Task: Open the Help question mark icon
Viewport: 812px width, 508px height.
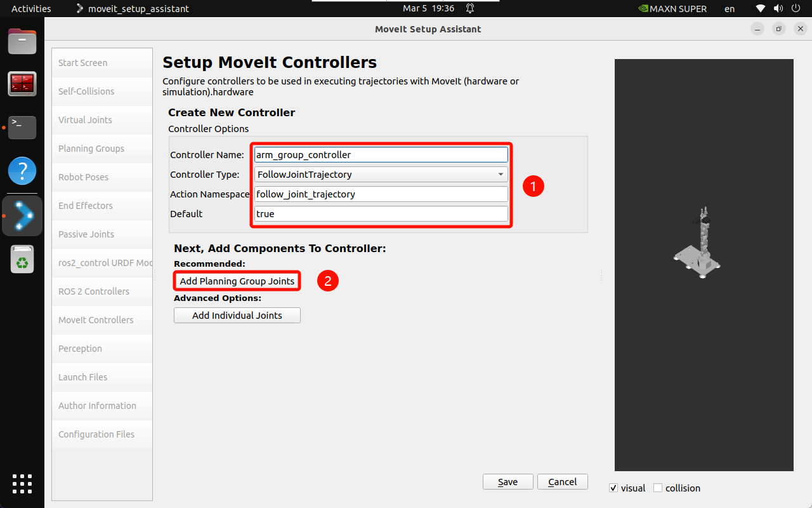Action: pyautogui.click(x=22, y=171)
